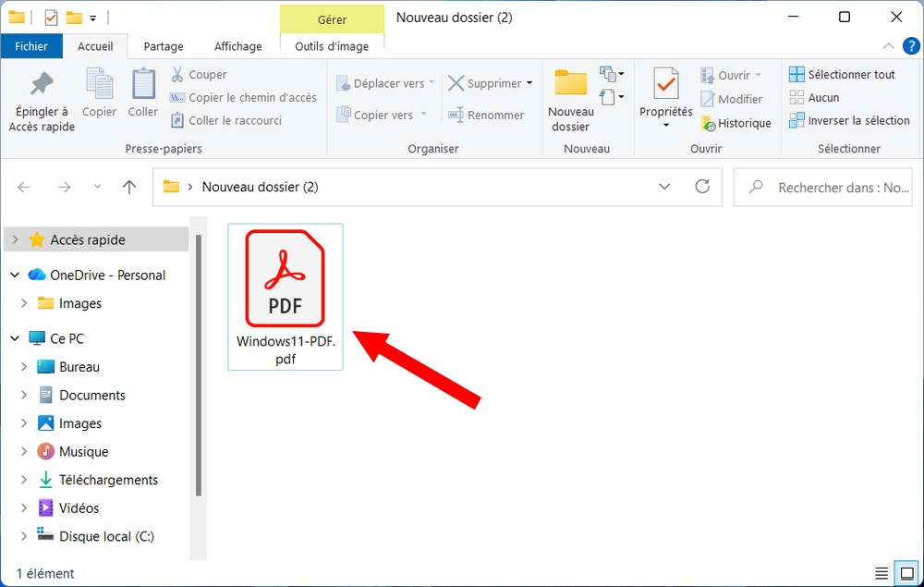Expand Ce PC in the sidebar
Screen dimensions: 924x587
[x=13, y=338]
